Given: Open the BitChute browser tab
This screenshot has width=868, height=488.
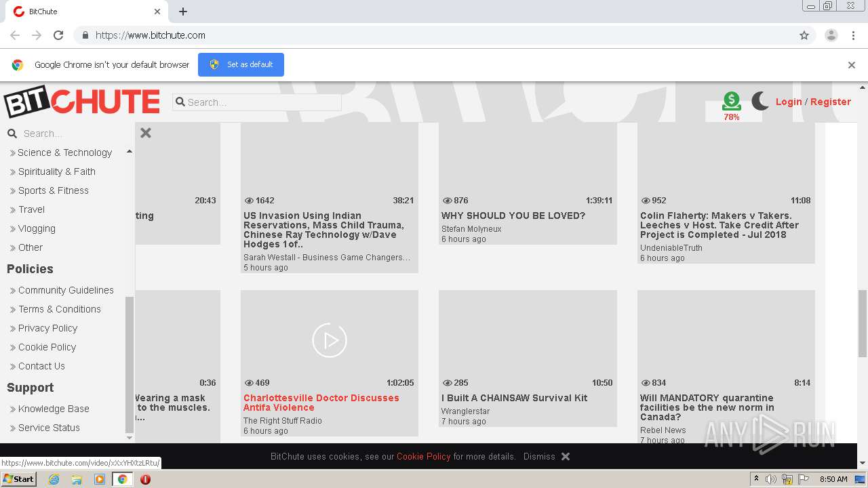Looking at the screenshot, I should click(87, 12).
